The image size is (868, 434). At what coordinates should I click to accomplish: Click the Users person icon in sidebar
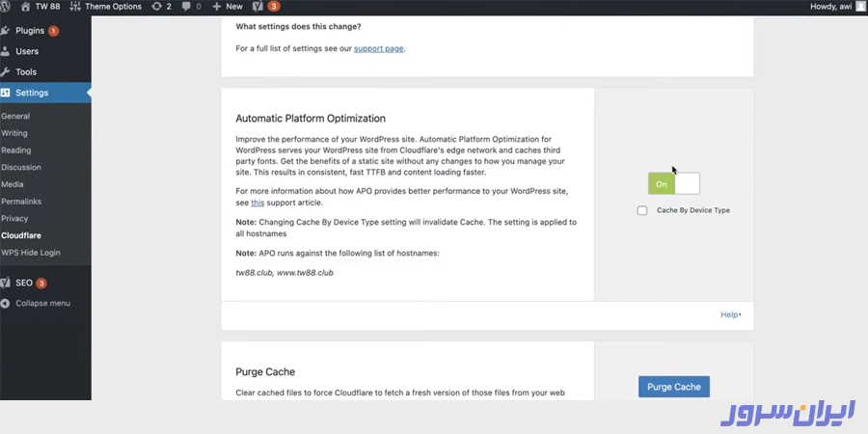(5, 51)
